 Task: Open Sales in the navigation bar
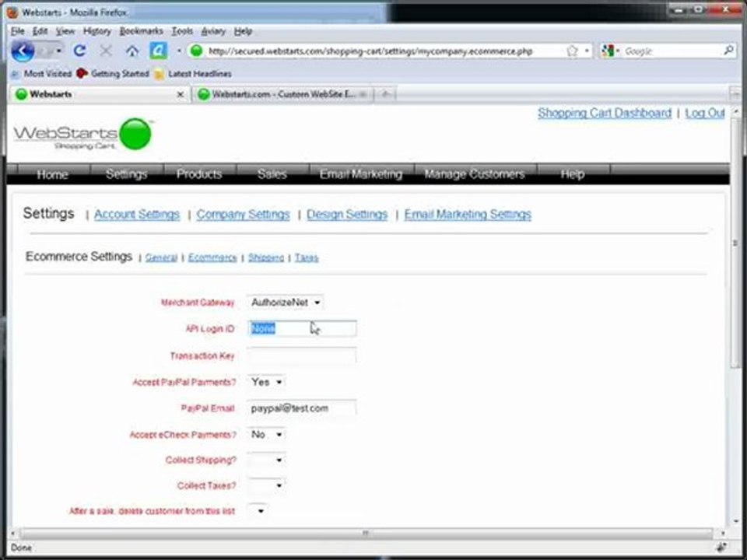coord(272,174)
